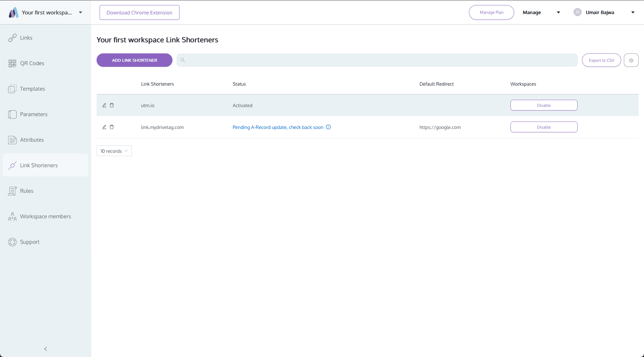Click the Workspace members sidebar icon
Viewport: 644px width, 357px height.
12,217
